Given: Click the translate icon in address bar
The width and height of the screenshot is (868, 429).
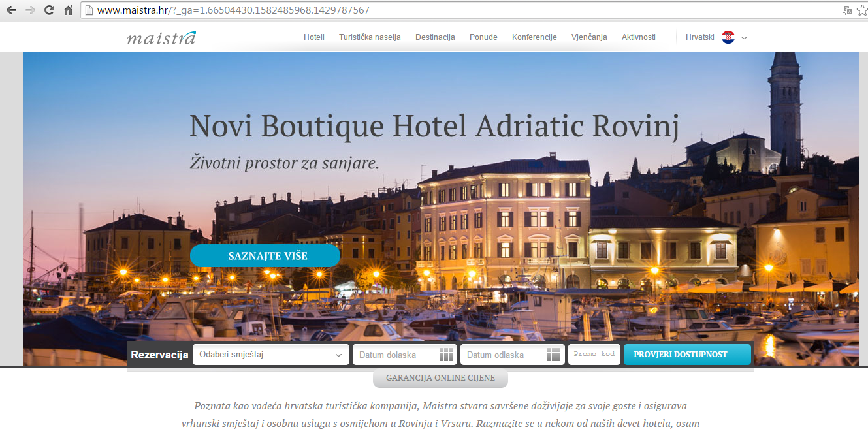Looking at the screenshot, I should 847,10.
